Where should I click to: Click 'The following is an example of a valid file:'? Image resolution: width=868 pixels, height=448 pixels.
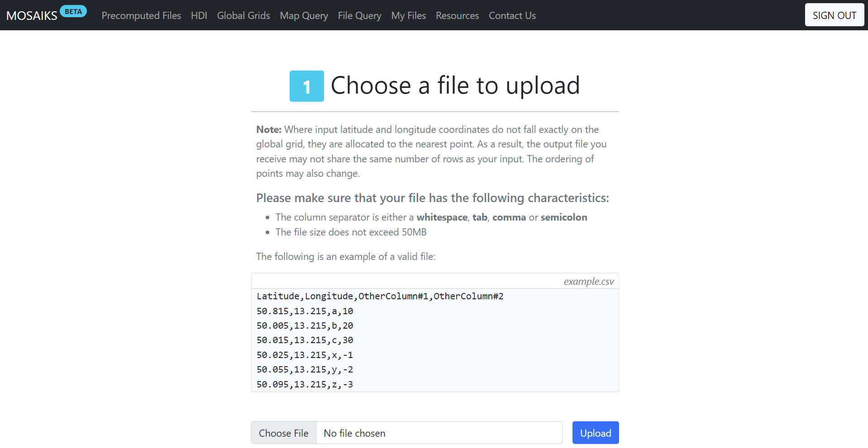[x=346, y=257]
